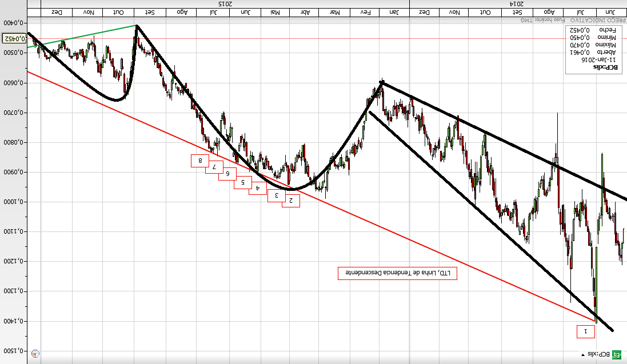Click the Fecho value 0,0452 in the info box

[x=580, y=30]
